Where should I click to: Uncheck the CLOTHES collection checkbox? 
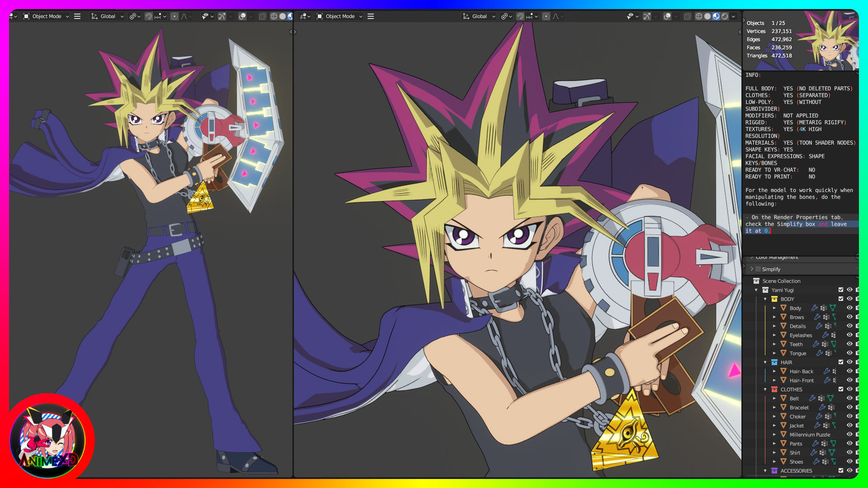click(x=841, y=389)
